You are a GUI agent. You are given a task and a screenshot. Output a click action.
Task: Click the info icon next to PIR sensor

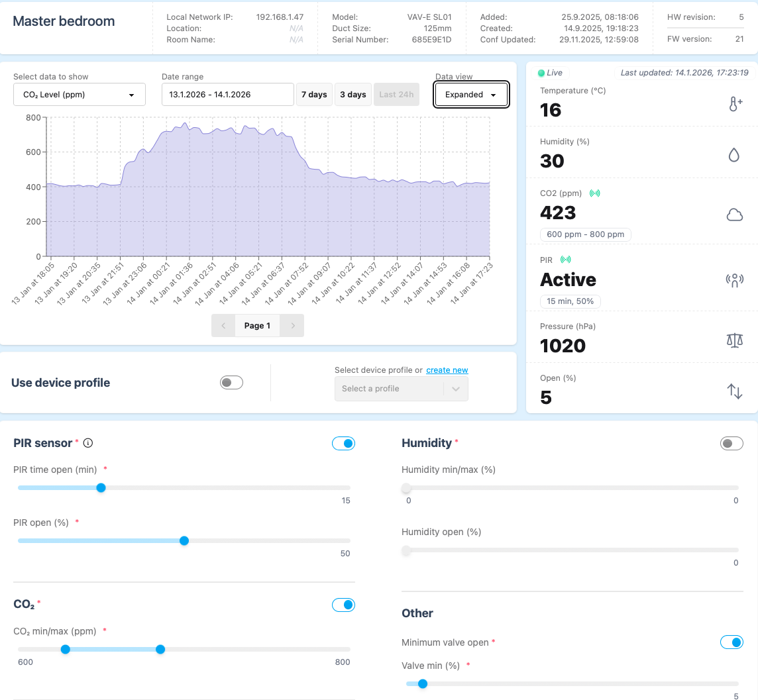point(88,443)
